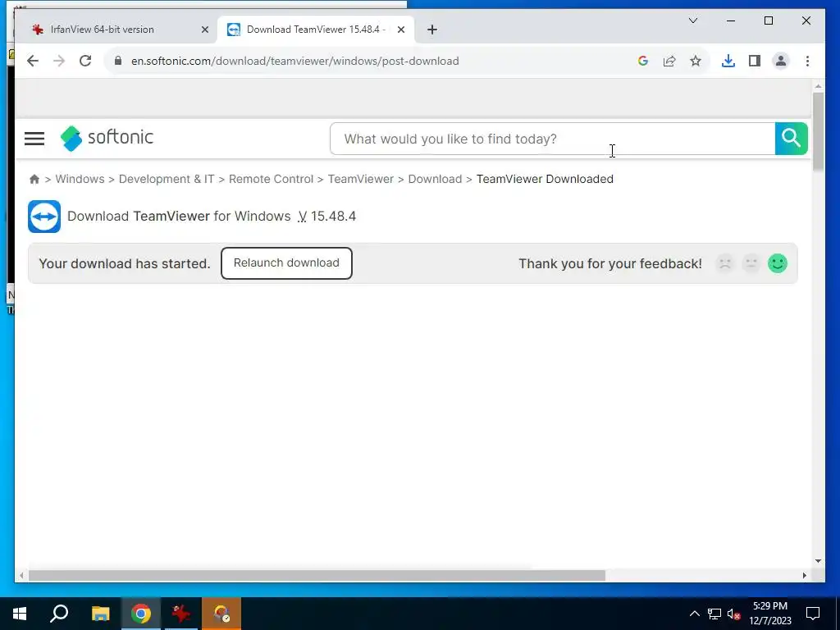This screenshot has width=840, height=630.
Task: Select the Download TeamViewer 15.48.4 tab
Action: click(x=316, y=30)
